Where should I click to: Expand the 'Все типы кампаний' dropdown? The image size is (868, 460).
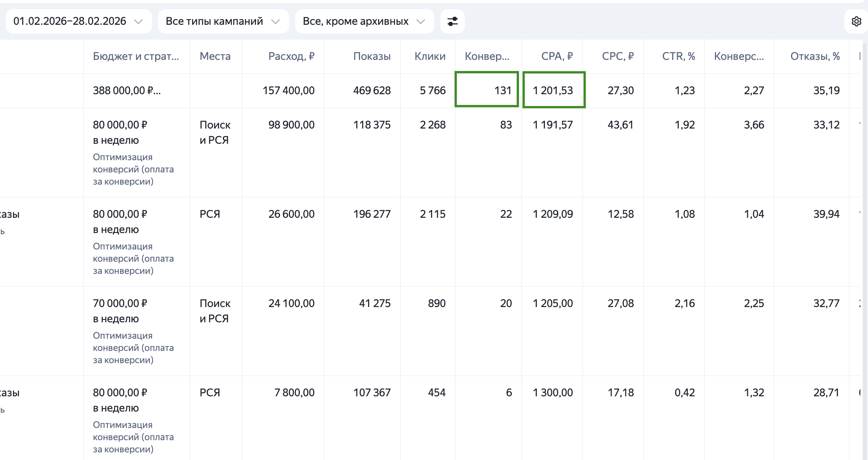pyautogui.click(x=223, y=21)
